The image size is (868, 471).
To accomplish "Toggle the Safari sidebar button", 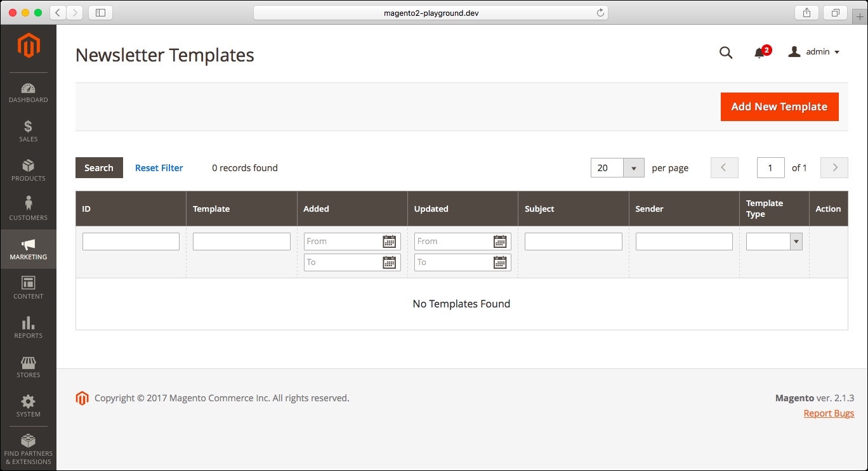I will [100, 13].
